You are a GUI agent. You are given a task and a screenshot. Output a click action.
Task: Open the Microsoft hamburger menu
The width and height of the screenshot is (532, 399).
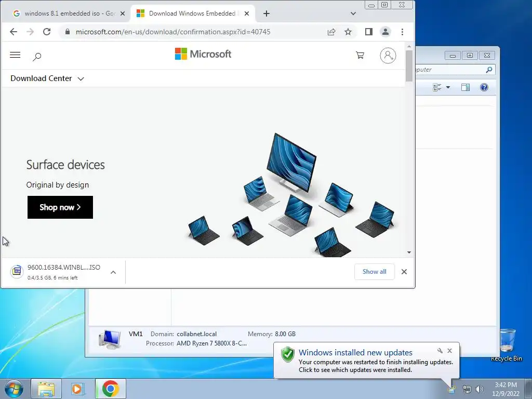click(x=15, y=55)
